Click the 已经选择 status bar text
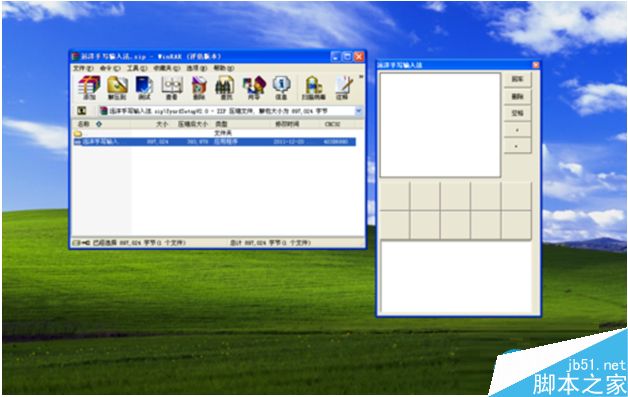Screen dimensions: 628x397 (x=139, y=243)
